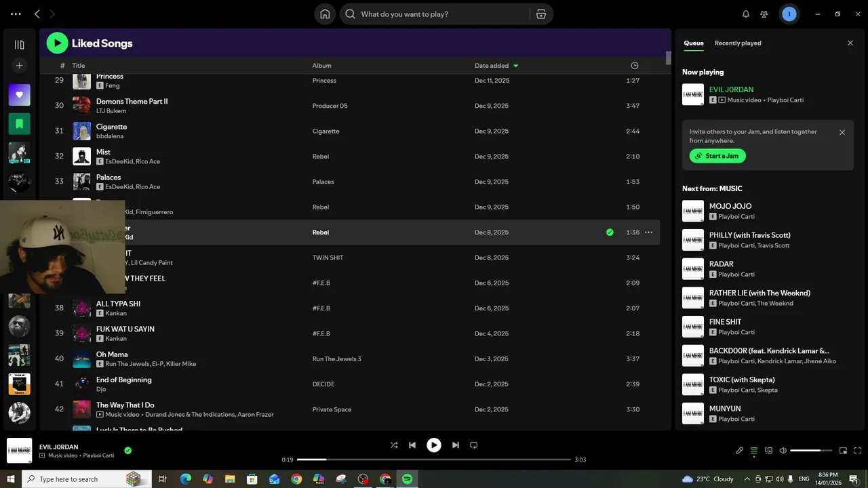Skip to the previous track
Image resolution: width=868 pixels, height=488 pixels.
point(412,445)
